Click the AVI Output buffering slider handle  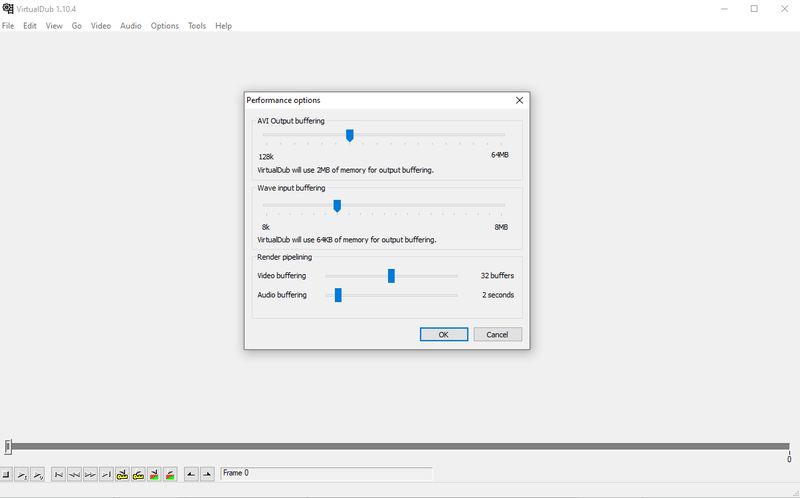[349, 135]
